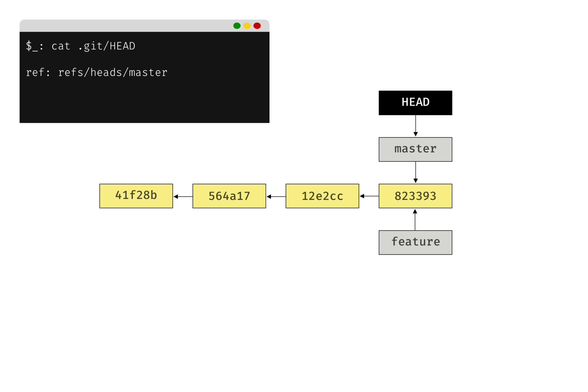
Task: Select the feature branch label
Action: [x=415, y=242]
